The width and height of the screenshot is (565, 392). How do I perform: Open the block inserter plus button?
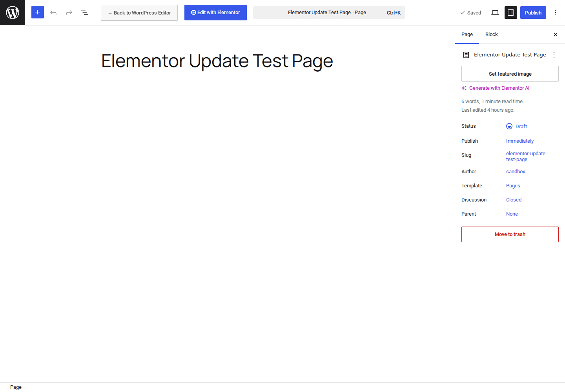tap(38, 13)
